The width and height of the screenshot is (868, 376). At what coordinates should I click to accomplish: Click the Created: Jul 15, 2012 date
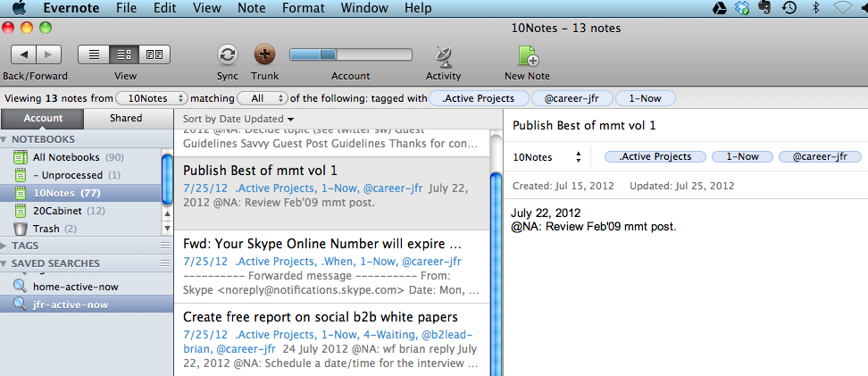563,186
